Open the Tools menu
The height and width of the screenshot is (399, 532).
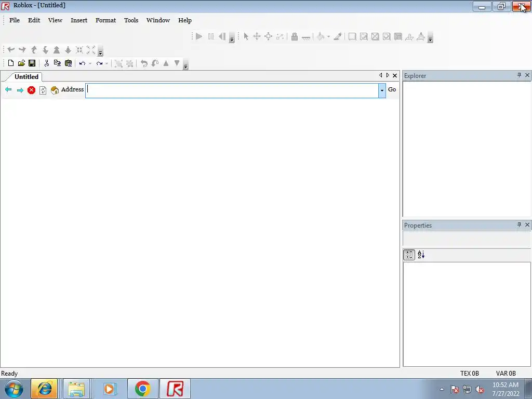point(131,20)
